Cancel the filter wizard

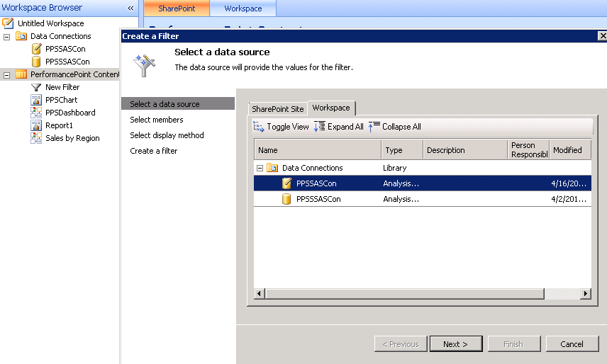click(572, 344)
